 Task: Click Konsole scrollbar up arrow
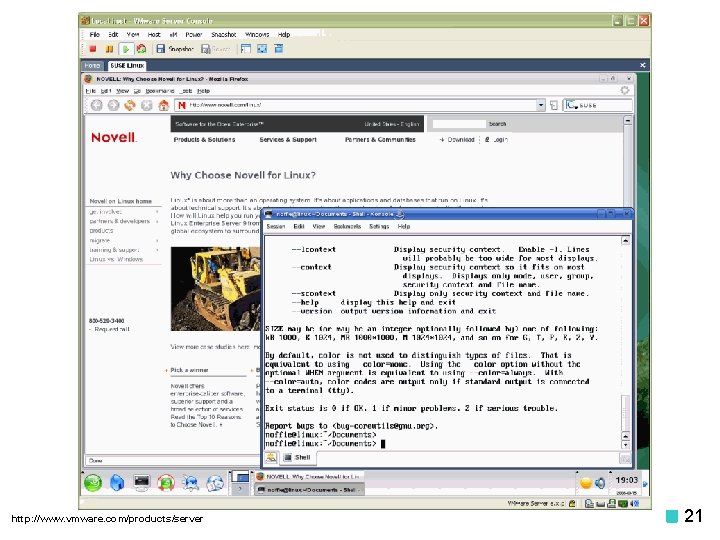[625, 241]
